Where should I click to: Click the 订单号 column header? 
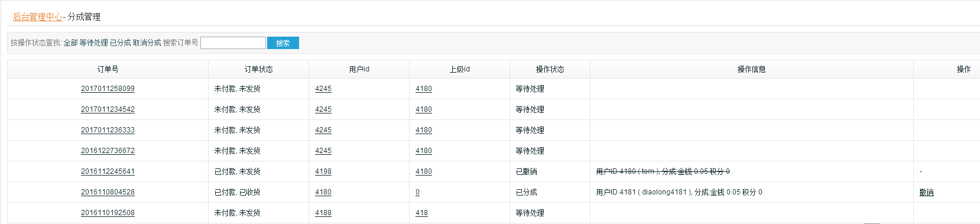[108, 69]
